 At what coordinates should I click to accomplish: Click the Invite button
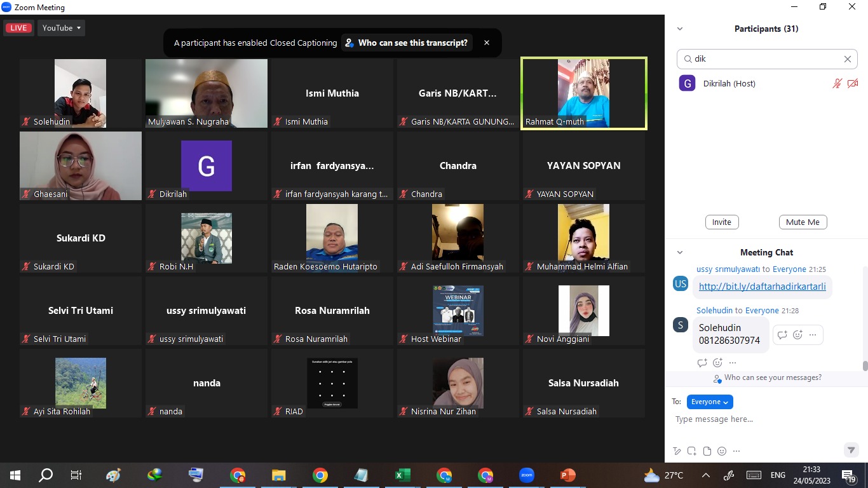pos(721,222)
